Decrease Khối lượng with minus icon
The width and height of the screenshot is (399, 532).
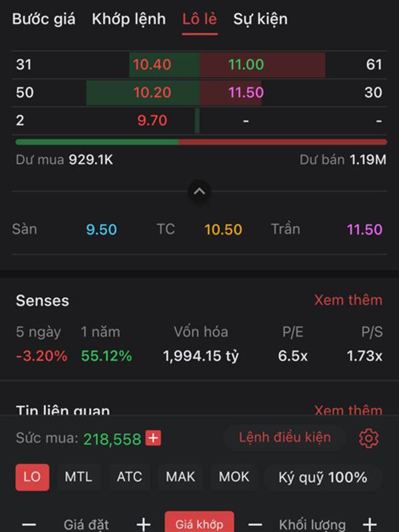point(255,524)
